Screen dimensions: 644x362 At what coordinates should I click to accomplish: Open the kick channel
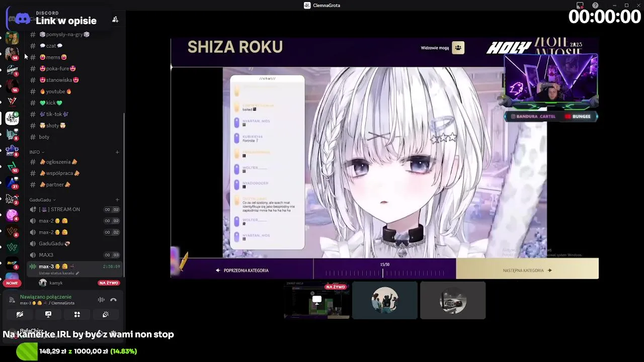(x=74, y=103)
